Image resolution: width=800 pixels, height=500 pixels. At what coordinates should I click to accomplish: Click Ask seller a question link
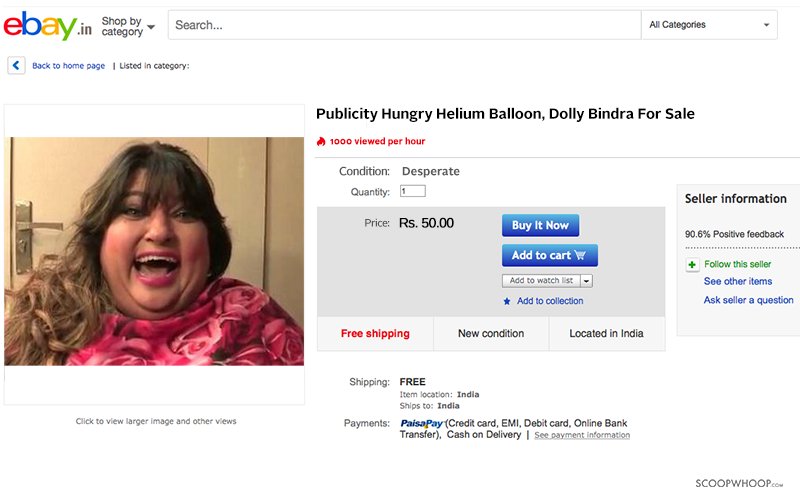(x=748, y=300)
